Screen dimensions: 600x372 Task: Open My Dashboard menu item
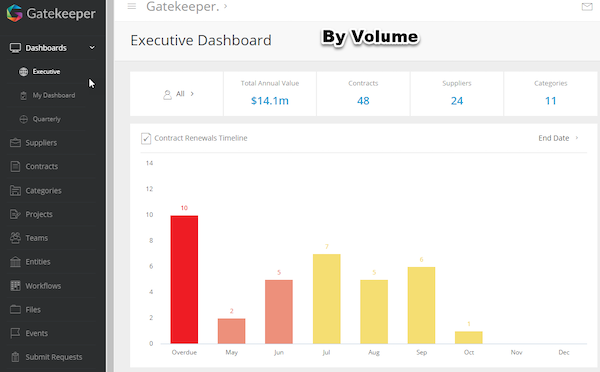pos(54,95)
